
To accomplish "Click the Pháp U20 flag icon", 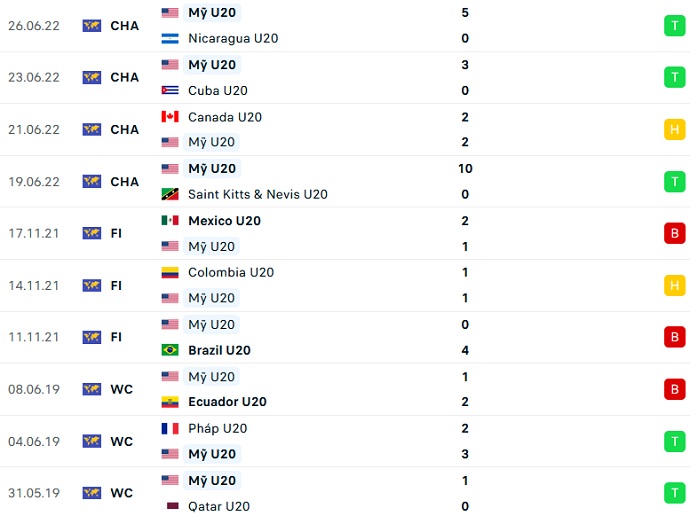I will click(x=170, y=428).
